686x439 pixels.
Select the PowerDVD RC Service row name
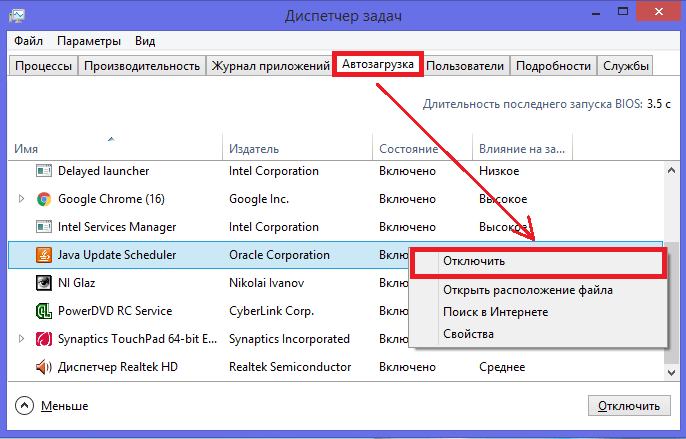coord(115,311)
